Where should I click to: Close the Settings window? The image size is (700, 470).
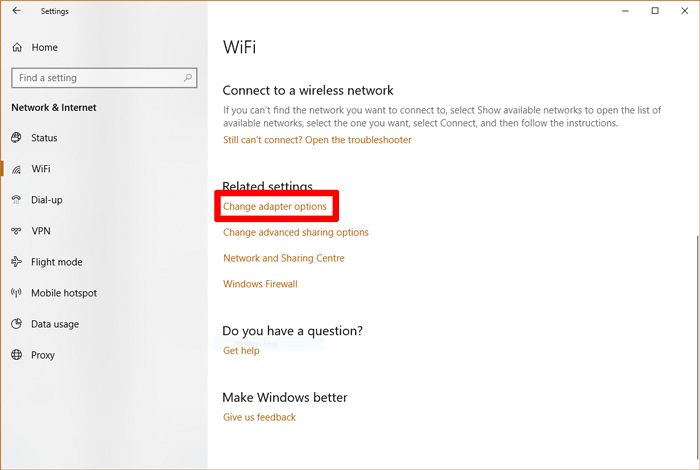684,11
